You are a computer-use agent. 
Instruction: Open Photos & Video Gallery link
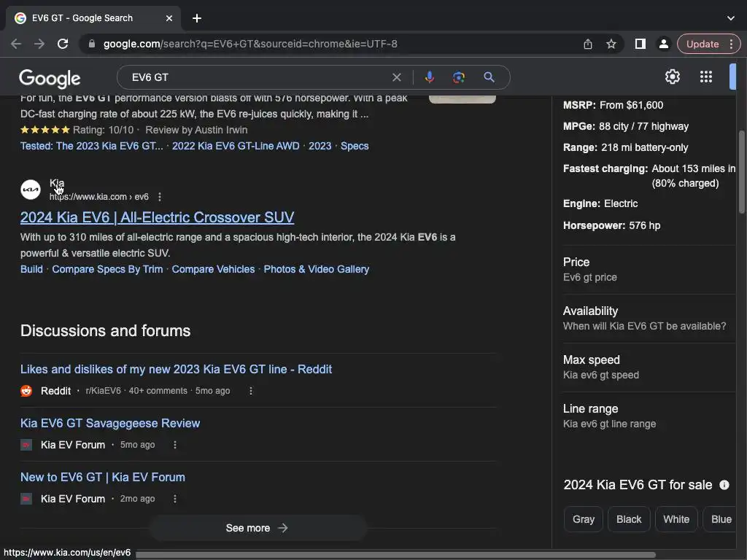(317, 269)
